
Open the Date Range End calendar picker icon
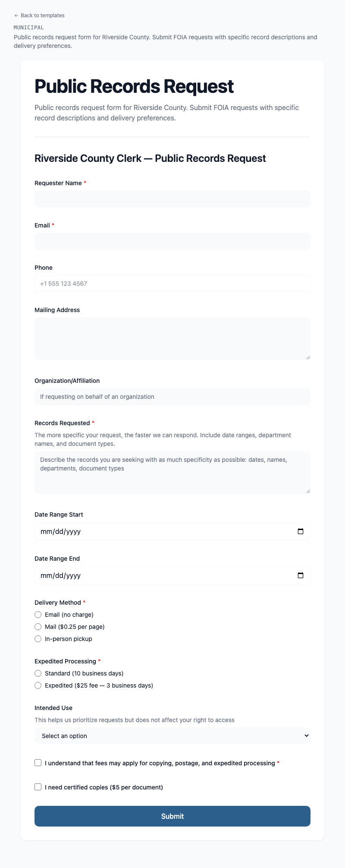[x=301, y=575]
